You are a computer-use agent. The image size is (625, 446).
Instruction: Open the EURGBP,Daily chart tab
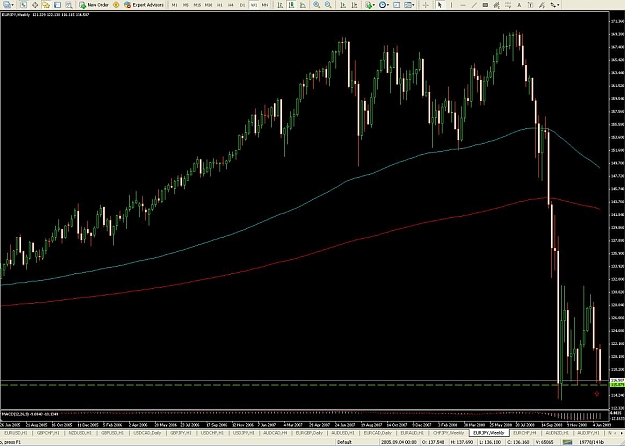309,433
